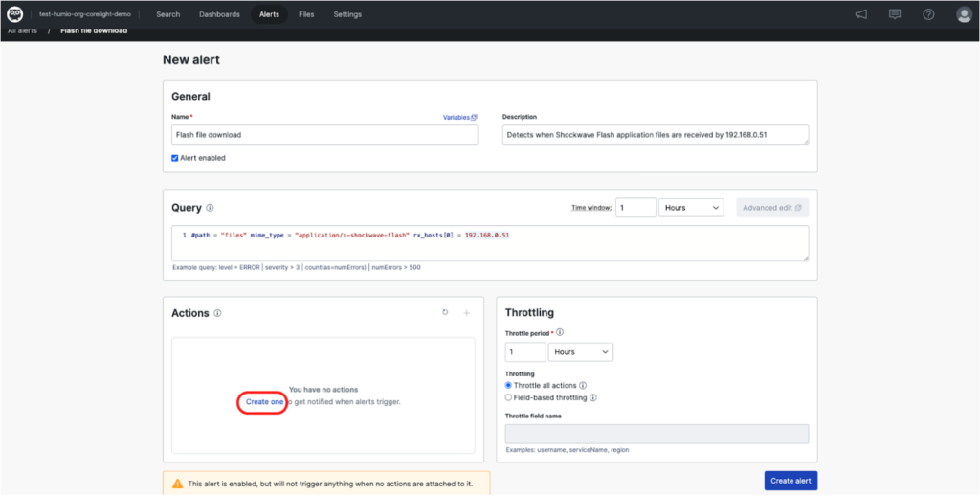Click the Humio owl logo
This screenshot has height=496, width=980.
(x=15, y=14)
